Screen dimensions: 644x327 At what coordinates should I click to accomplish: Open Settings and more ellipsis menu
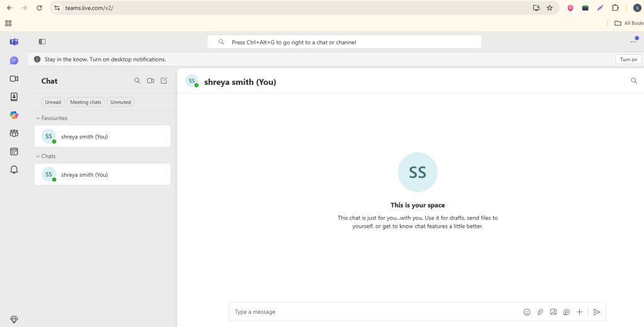(x=634, y=42)
